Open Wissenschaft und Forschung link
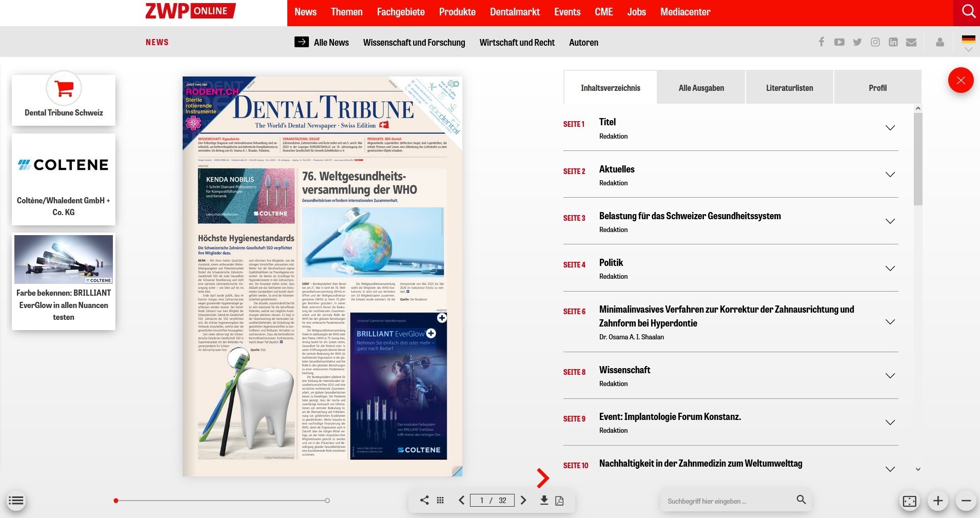980x518 pixels. click(x=414, y=43)
